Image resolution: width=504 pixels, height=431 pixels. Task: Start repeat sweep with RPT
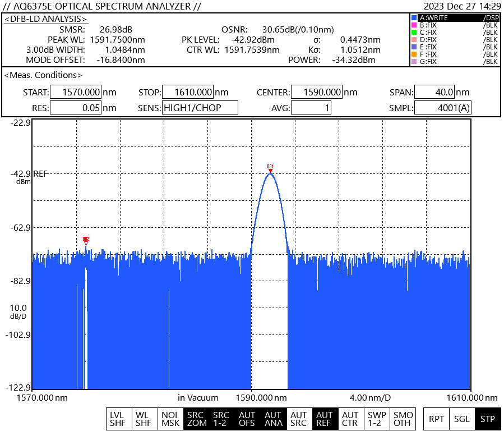[437, 419]
